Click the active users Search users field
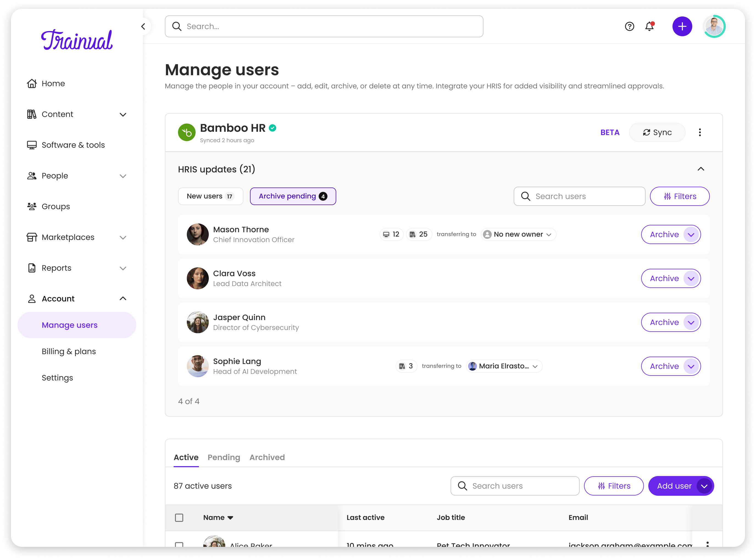 (515, 486)
